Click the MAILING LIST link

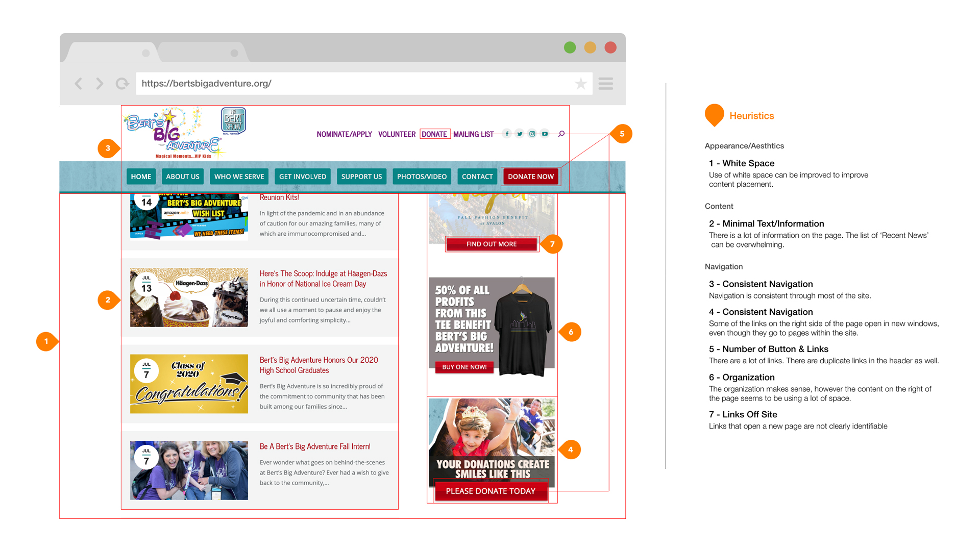point(474,134)
